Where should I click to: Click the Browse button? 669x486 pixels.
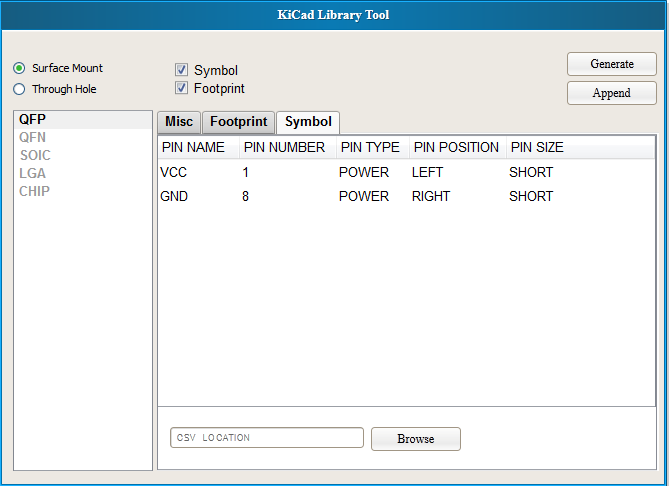pyautogui.click(x=416, y=439)
